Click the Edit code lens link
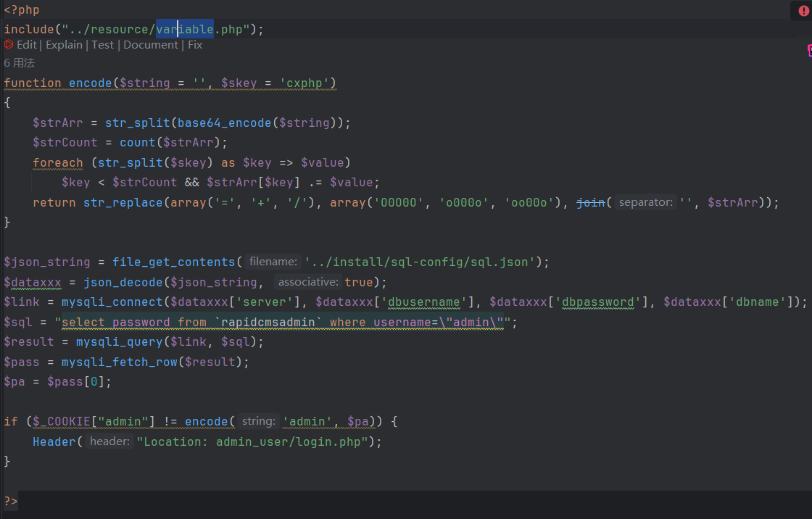812x519 pixels. [27, 45]
